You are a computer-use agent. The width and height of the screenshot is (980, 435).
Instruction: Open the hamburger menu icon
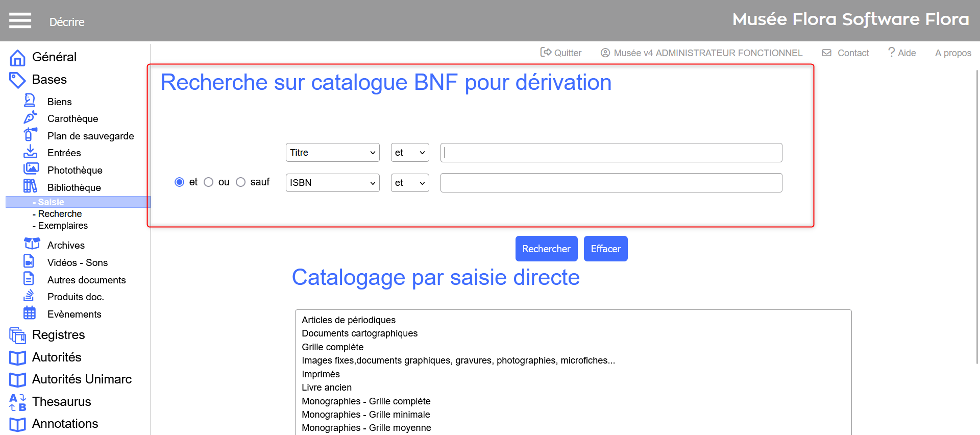coord(20,20)
